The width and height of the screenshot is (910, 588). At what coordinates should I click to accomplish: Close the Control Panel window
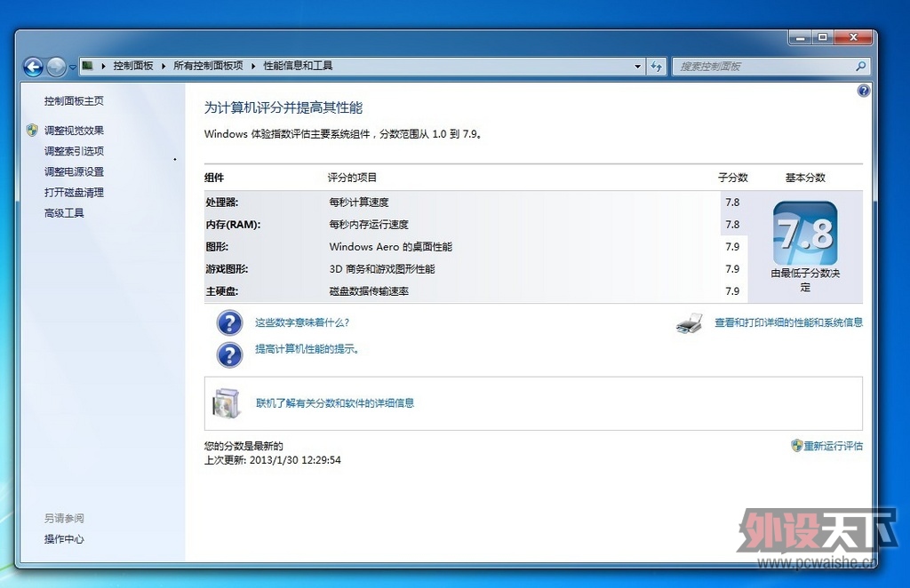[852, 37]
